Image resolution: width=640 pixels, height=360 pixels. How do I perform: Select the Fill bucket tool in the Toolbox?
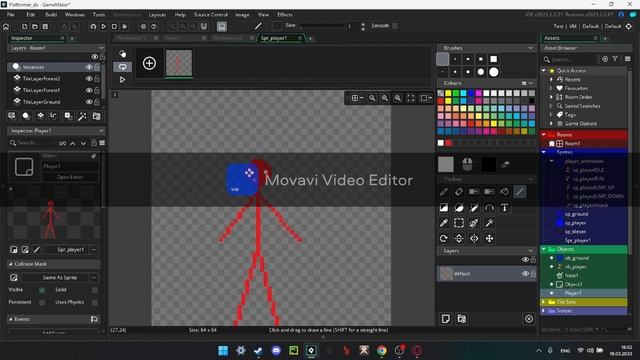click(504, 192)
